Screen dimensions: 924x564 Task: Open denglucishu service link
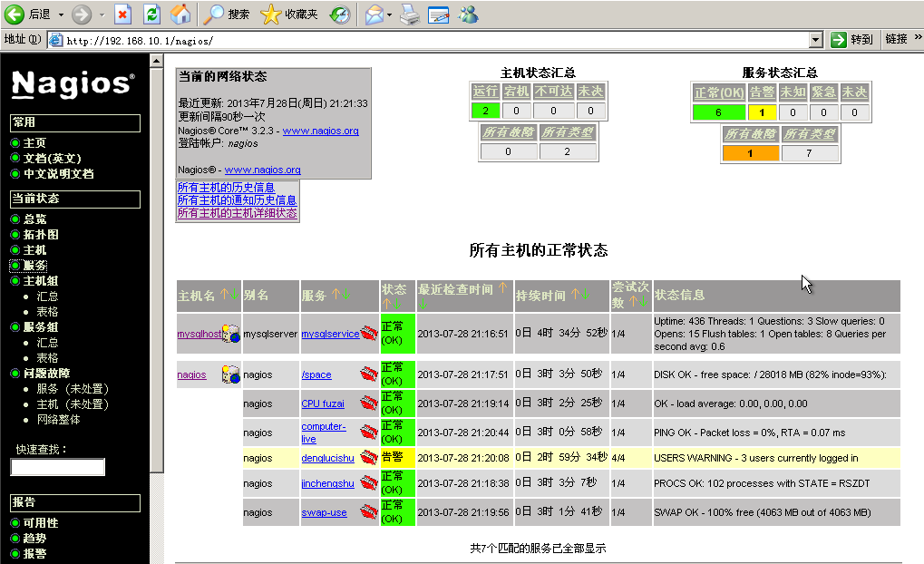coord(327,458)
